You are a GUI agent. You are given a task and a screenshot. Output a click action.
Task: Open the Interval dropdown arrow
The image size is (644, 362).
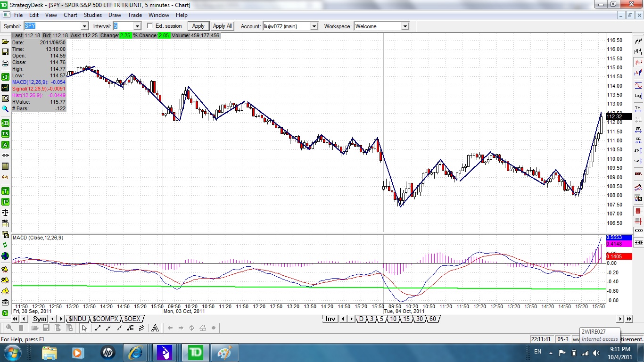pyautogui.click(x=137, y=26)
